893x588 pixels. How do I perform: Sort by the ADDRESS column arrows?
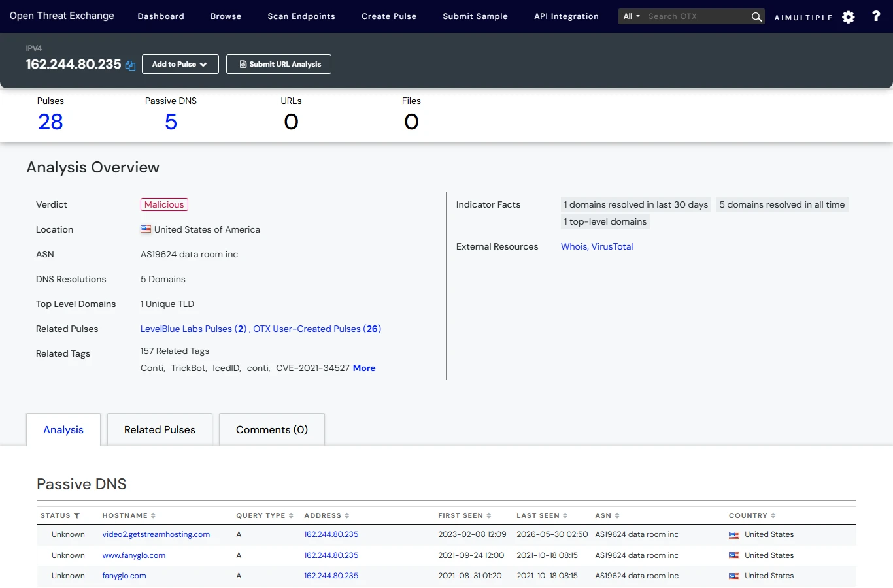click(x=346, y=515)
